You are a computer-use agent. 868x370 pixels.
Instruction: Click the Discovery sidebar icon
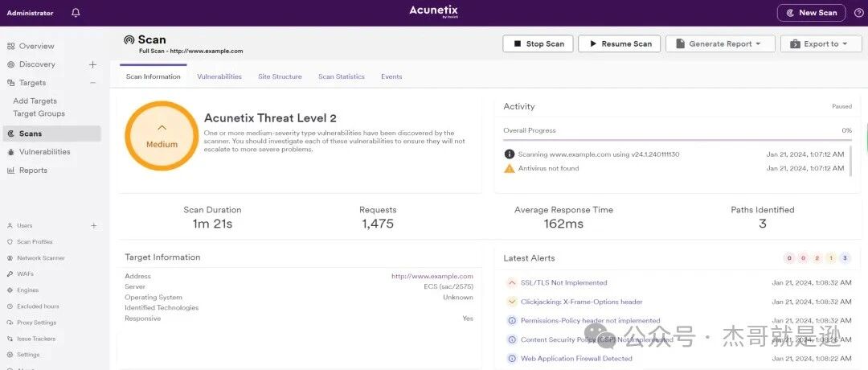tap(10, 64)
